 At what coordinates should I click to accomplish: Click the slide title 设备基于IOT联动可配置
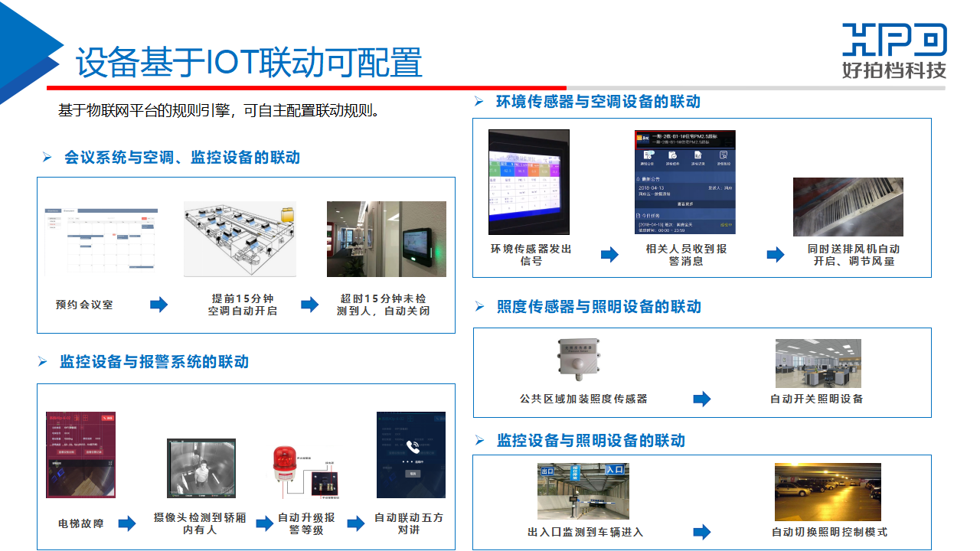249,63
